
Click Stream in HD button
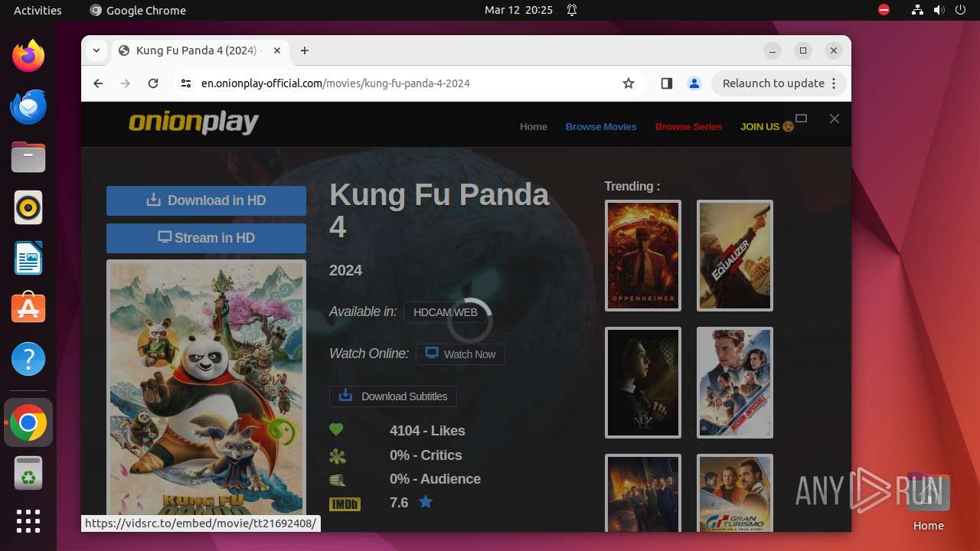tap(206, 238)
